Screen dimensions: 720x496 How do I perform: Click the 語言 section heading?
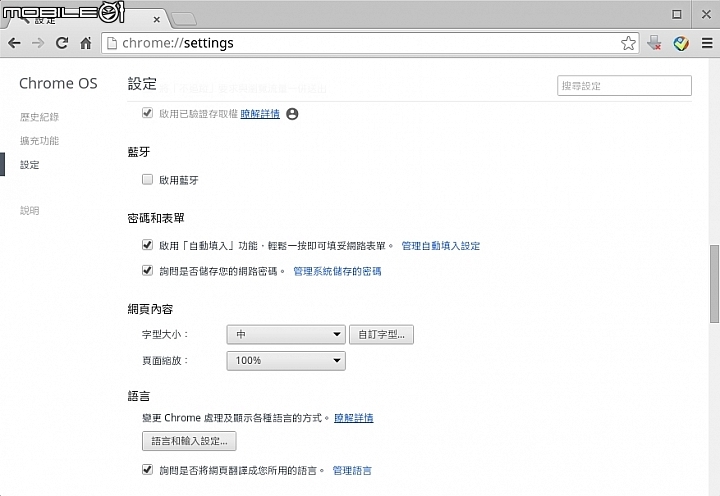click(x=139, y=396)
